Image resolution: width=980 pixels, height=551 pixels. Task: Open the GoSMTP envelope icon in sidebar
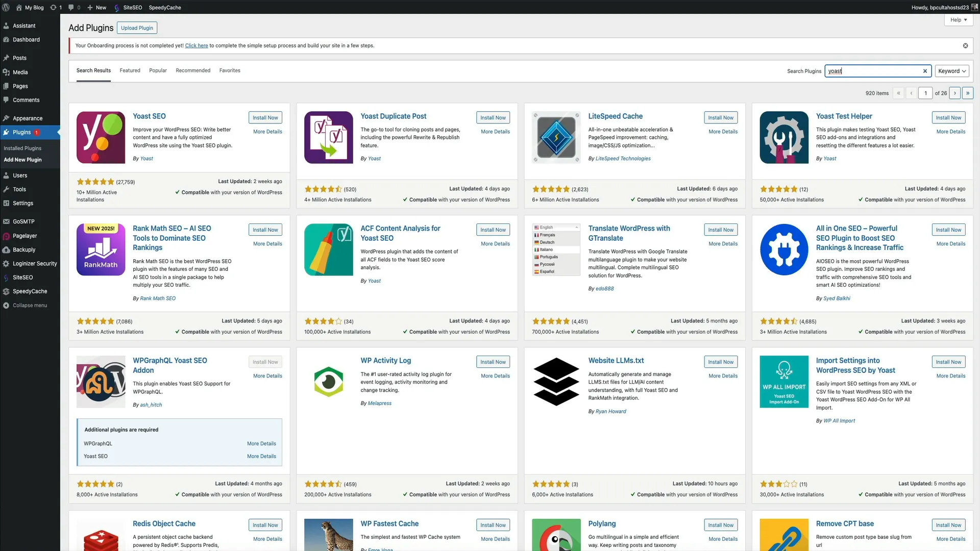click(x=6, y=221)
